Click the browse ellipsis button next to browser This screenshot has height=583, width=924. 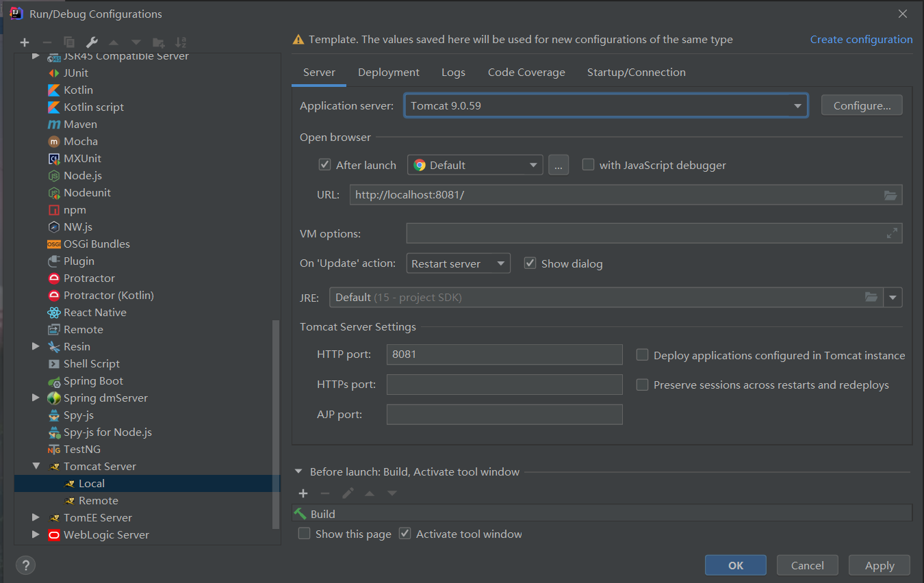[559, 165]
